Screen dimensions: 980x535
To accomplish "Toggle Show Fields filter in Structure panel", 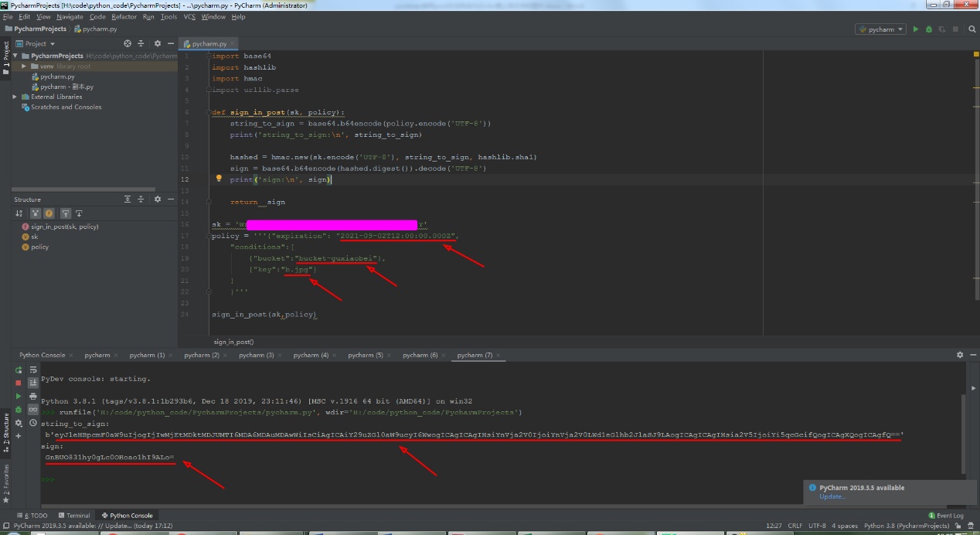I will (x=49, y=213).
